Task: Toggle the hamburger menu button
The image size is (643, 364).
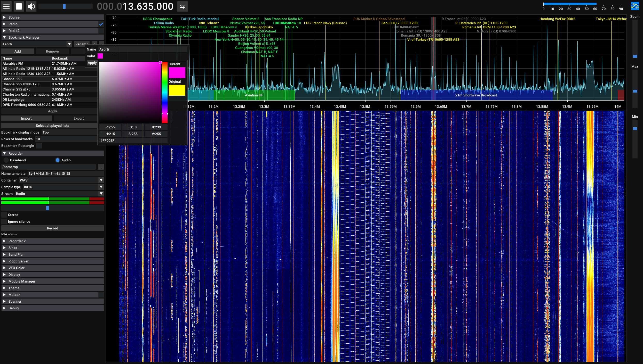Action: [x=6, y=6]
